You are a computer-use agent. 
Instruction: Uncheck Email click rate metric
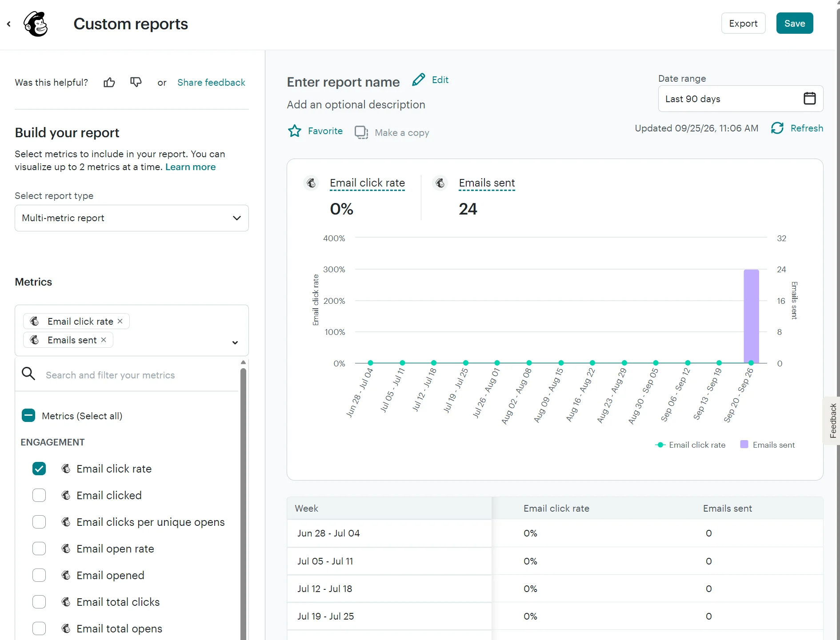coord(39,469)
